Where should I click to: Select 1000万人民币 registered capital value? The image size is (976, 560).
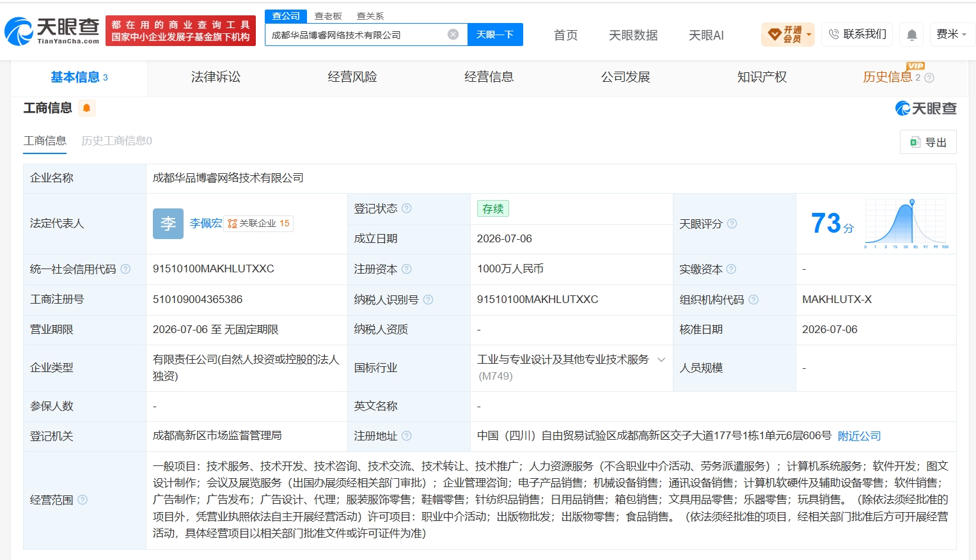click(510, 269)
